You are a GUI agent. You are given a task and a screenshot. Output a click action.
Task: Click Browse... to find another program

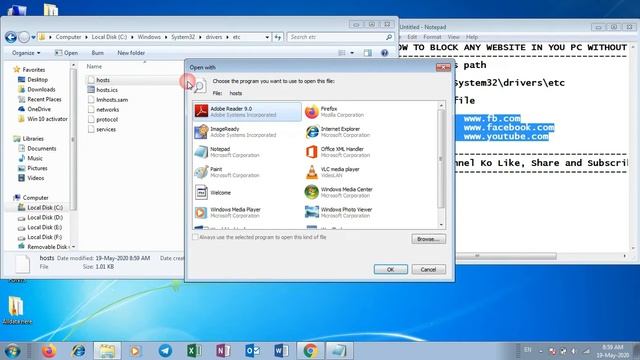point(429,239)
